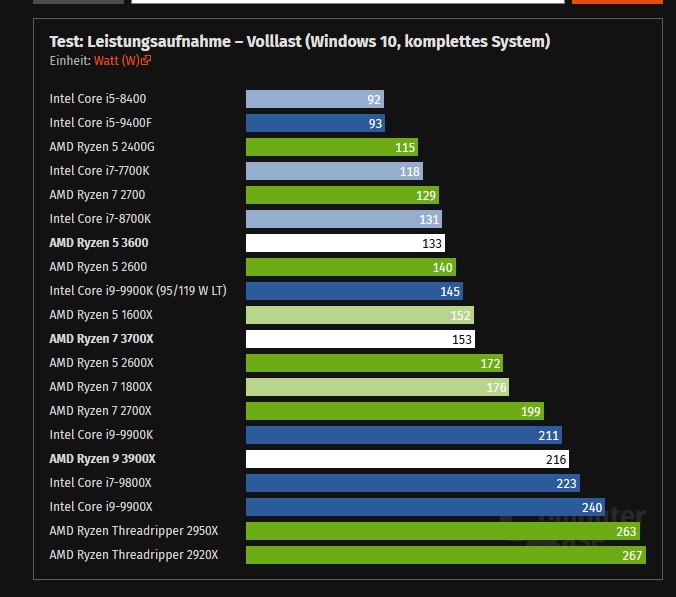The width and height of the screenshot is (676, 597).
Task: Select the 'AMD Ryzen 5 2600' label
Action: tap(98, 267)
